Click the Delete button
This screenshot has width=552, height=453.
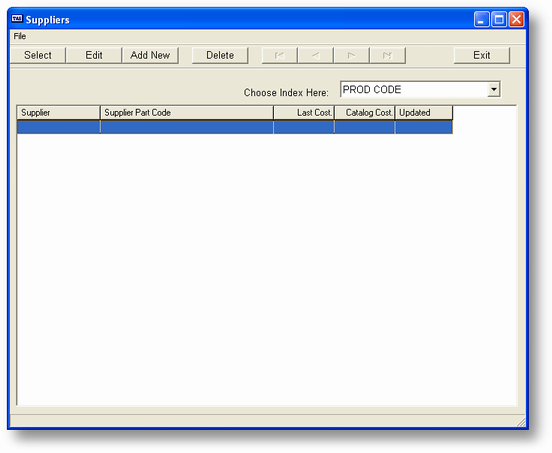[220, 55]
